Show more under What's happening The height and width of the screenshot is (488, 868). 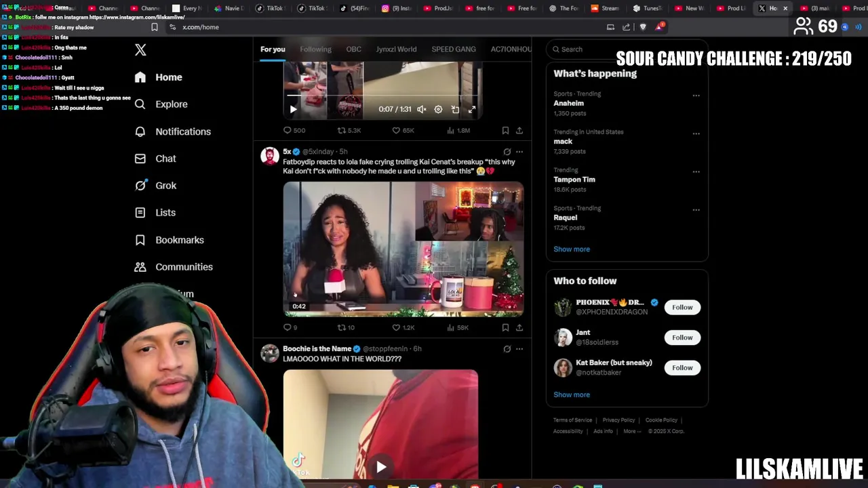point(572,249)
